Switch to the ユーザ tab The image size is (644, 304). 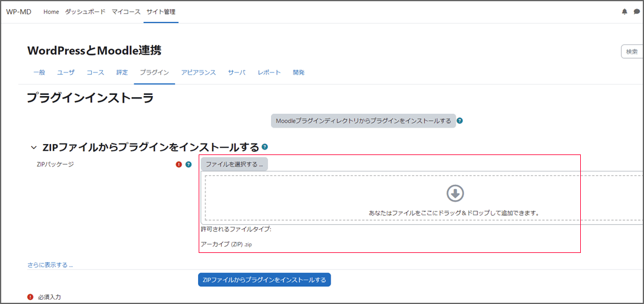coord(66,73)
